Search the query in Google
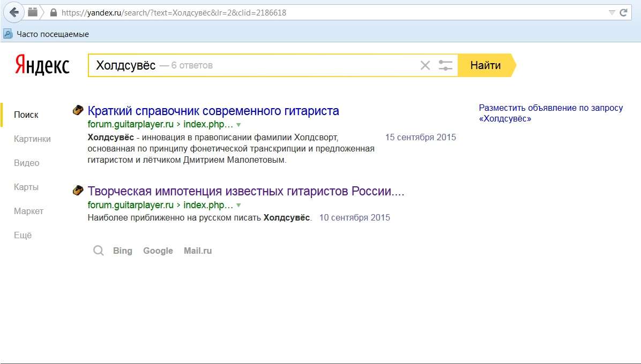 coord(158,251)
